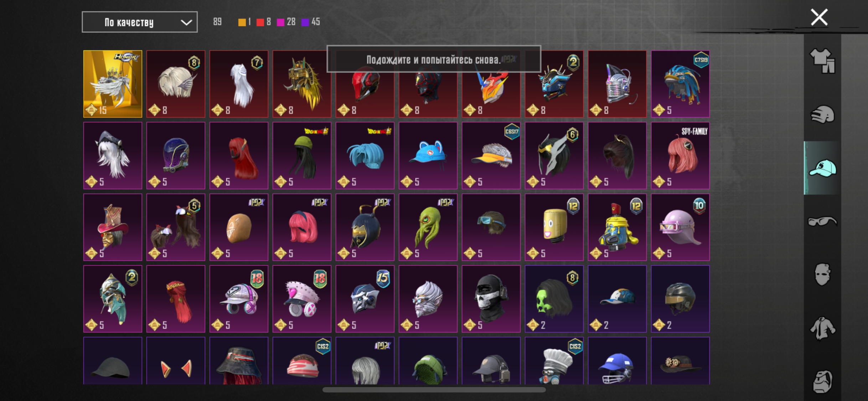Viewport: 868px width, 401px height.
Task: Pick the green octopus head item
Action: (428, 227)
